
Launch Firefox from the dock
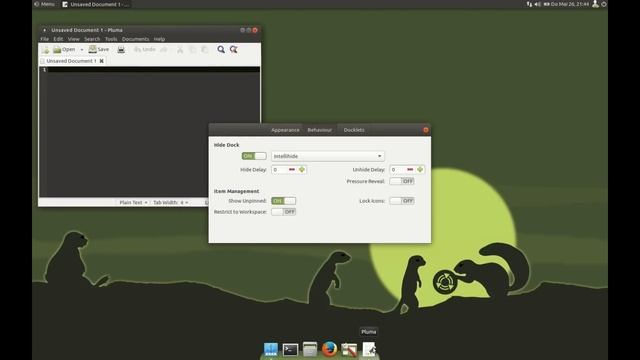(329, 349)
